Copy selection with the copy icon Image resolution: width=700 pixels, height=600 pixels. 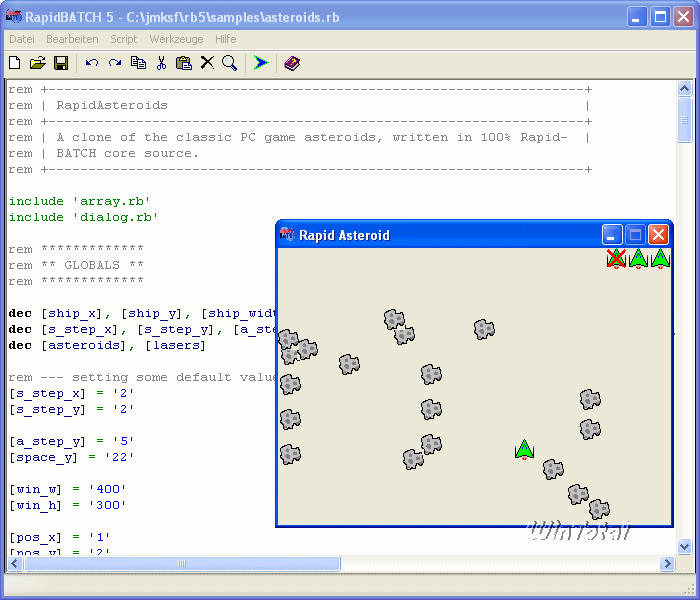138,63
